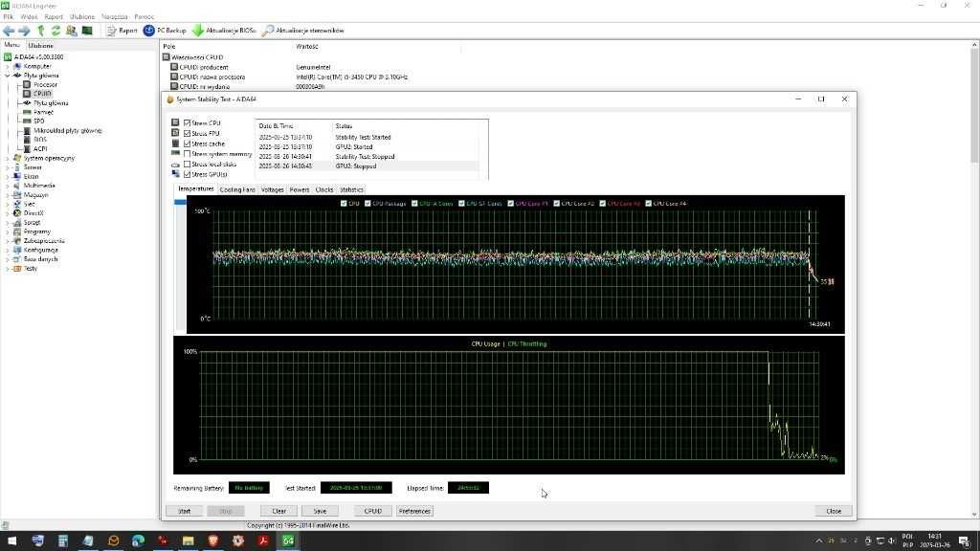
Task: Open Preferences in stability test window
Action: [414, 511]
